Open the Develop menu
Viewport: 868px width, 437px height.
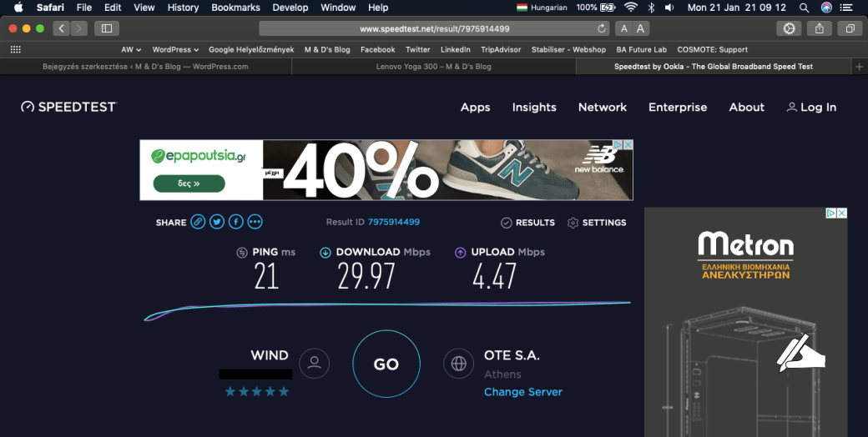290,8
